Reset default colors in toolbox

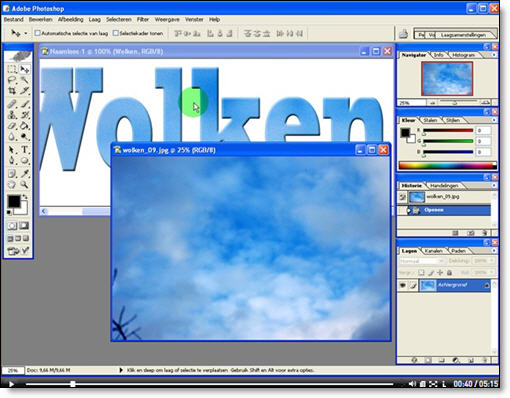coord(9,212)
